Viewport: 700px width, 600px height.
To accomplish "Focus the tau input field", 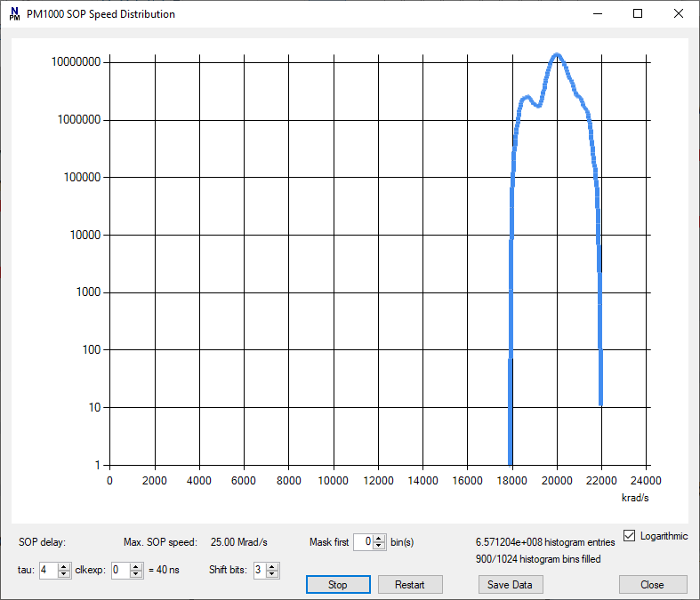I will click(x=47, y=571).
